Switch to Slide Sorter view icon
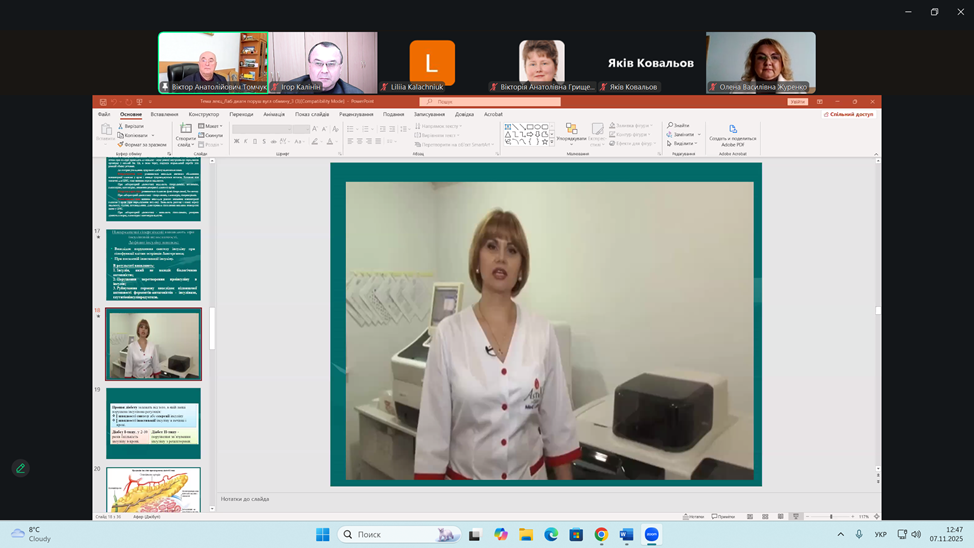Screen dimensions: 974x548 pyautogui.click(x=765, y=516)
